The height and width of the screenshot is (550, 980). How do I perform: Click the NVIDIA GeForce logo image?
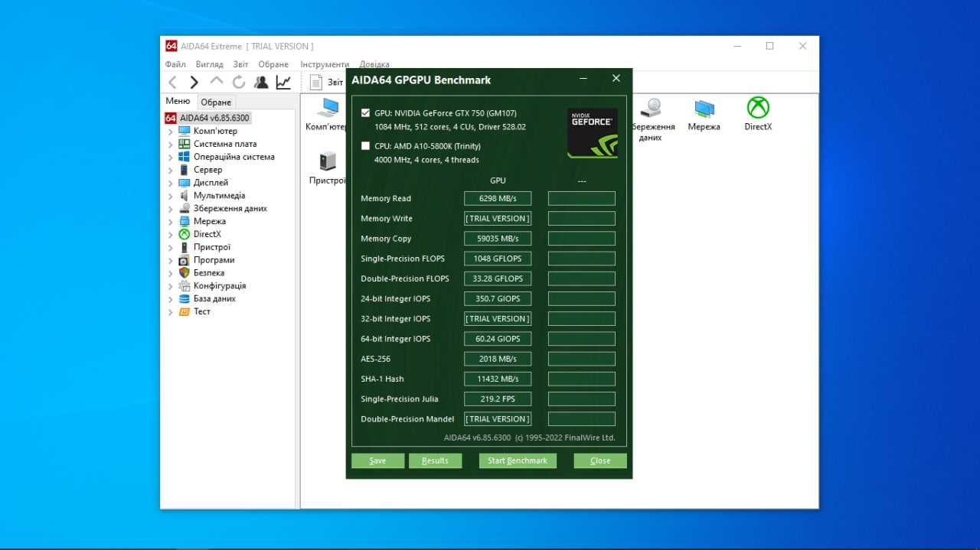point(593,133)
